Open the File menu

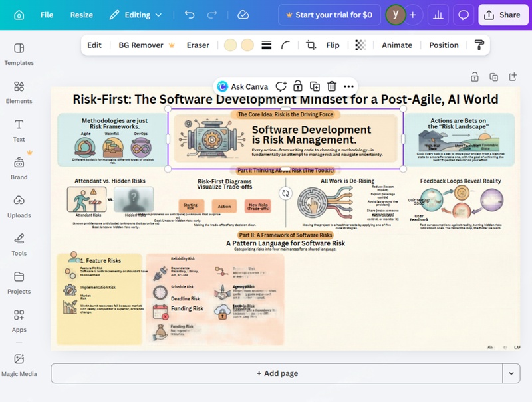coord(45,14)
